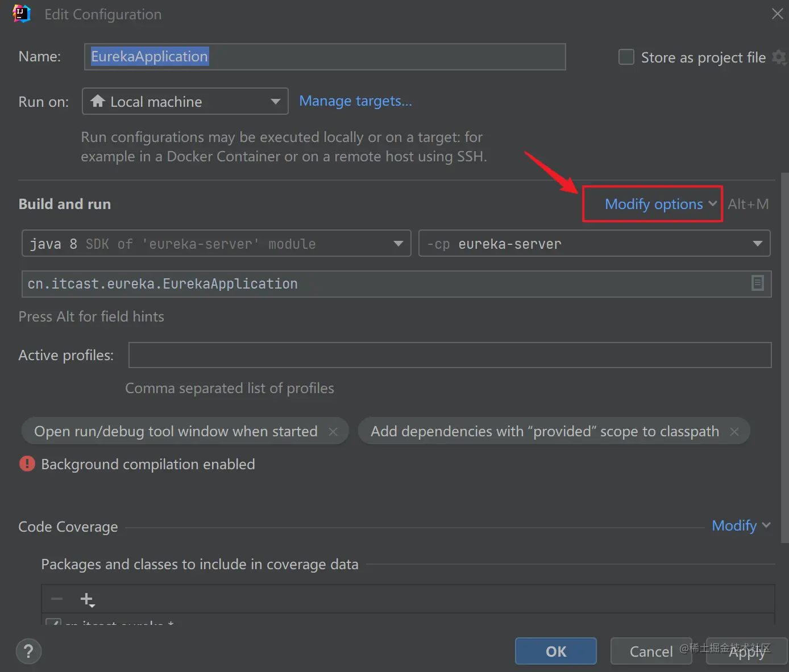Confirm with the OK button
789x672 pixels.
tap(556, 651)
